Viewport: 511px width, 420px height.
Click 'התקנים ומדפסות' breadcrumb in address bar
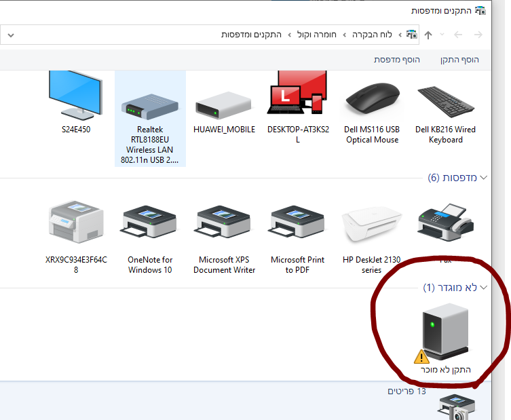click(251, 35)
